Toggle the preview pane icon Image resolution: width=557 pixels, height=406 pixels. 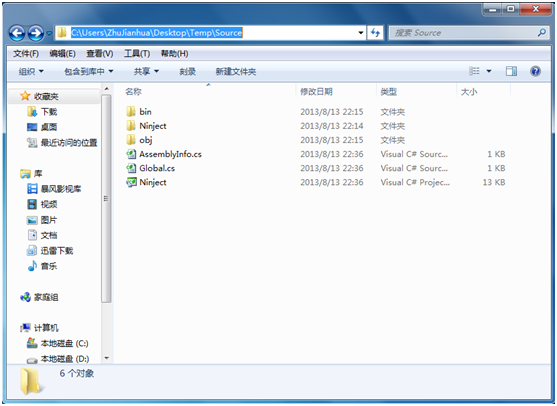511,71
